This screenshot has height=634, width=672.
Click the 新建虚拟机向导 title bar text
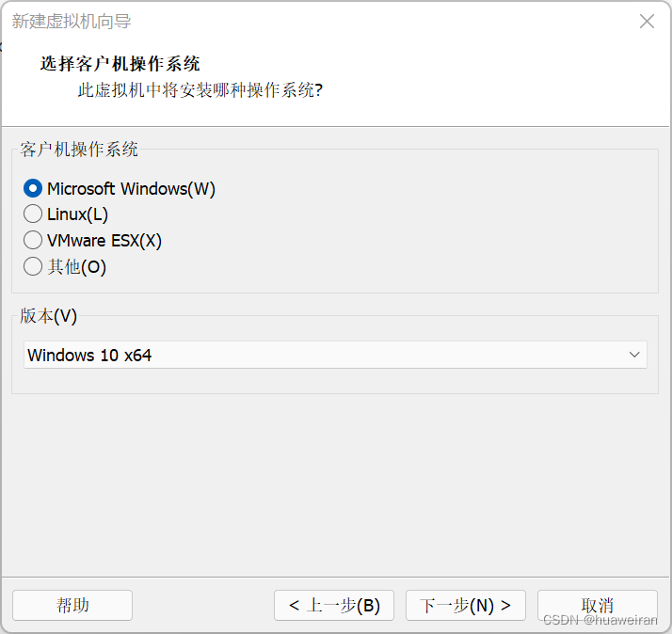point(72,21)
